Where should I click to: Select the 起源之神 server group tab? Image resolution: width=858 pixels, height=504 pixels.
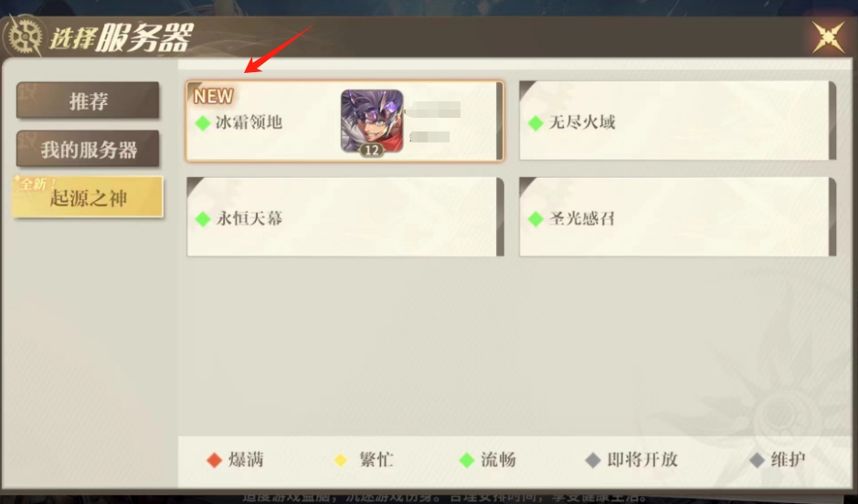(88, 197)
